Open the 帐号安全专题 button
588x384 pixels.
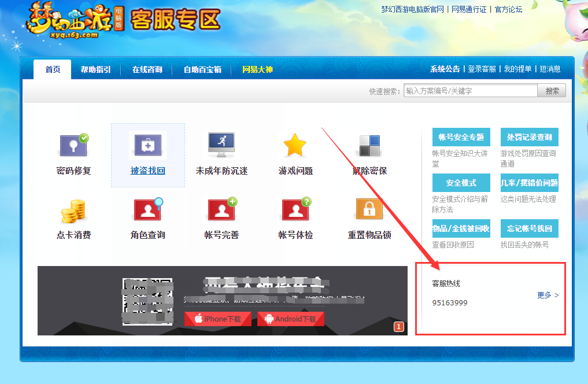tap(461, 137)
